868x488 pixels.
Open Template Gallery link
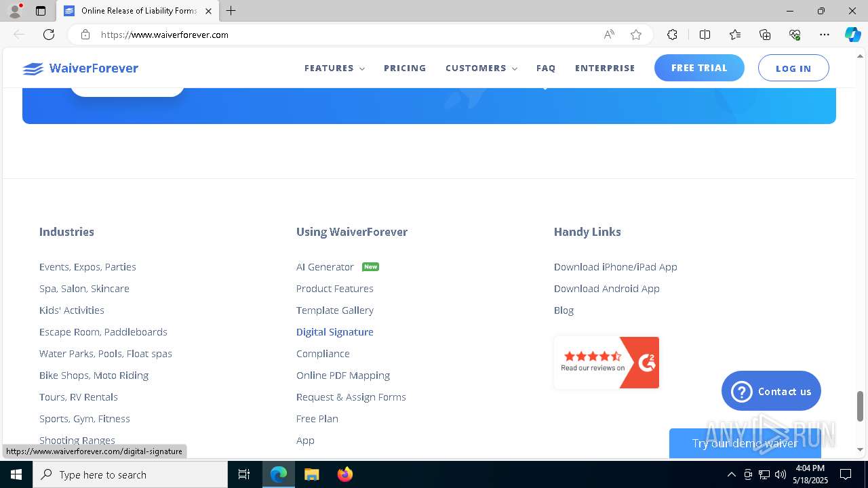click(x=335, y=310)
